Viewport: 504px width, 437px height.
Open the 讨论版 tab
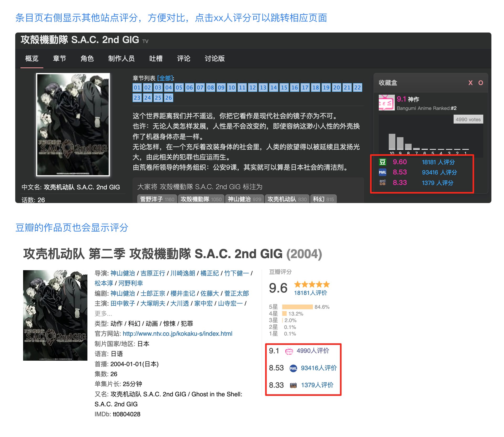pos(214,58)
